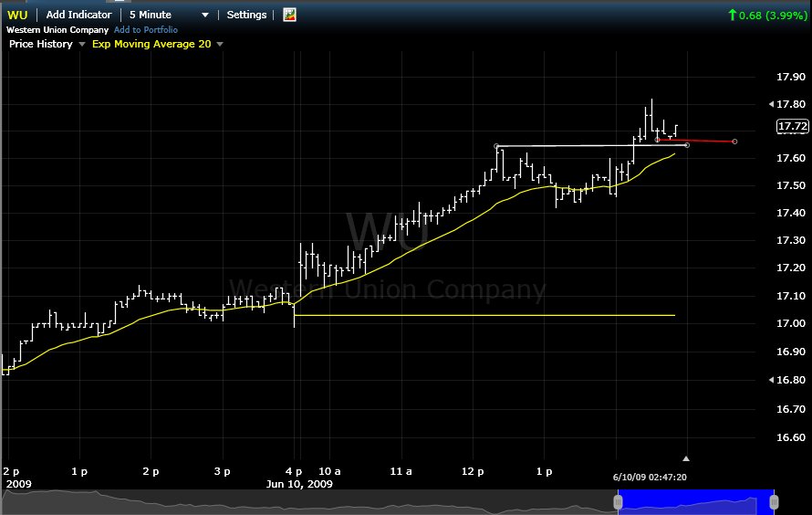812x515 pixels.
Task: Expand the interval dropdown arrow
Action: (205, 15)
